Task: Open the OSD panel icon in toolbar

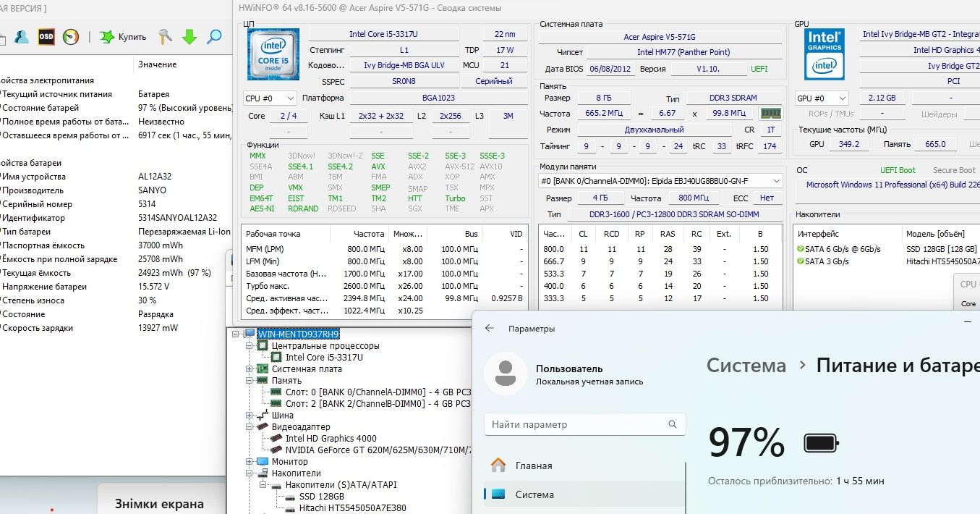Action: tap(46, 37)
